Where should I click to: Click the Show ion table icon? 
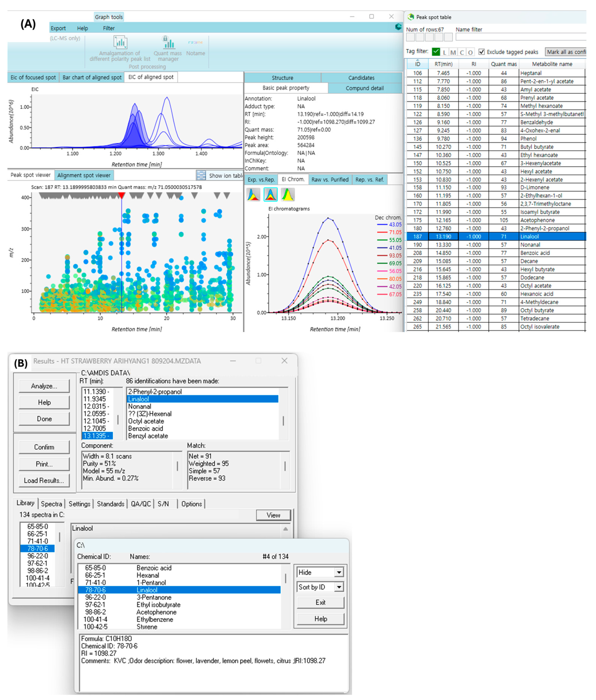click(x=201, y=175)
